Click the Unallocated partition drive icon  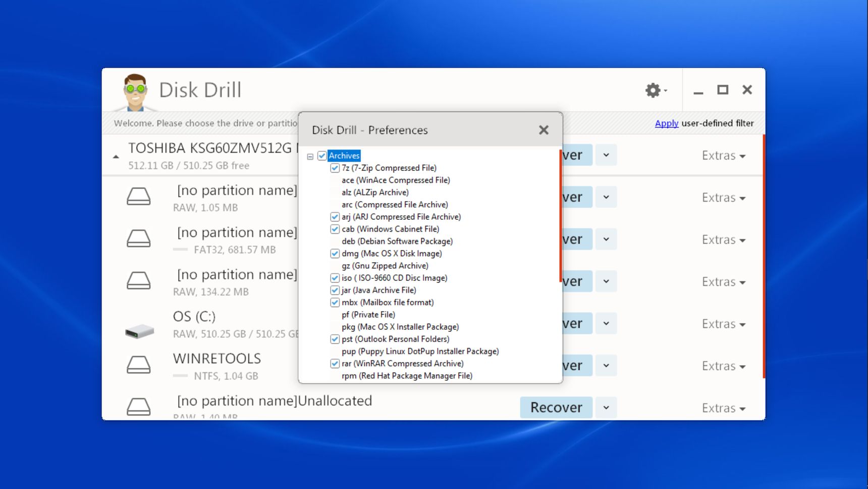(138, 406)
